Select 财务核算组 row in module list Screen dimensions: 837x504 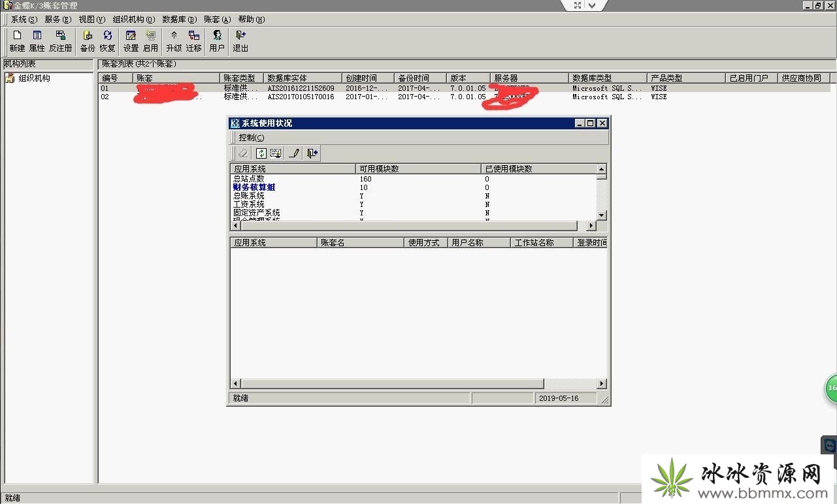pyautogui.click(x=414, y=187)
